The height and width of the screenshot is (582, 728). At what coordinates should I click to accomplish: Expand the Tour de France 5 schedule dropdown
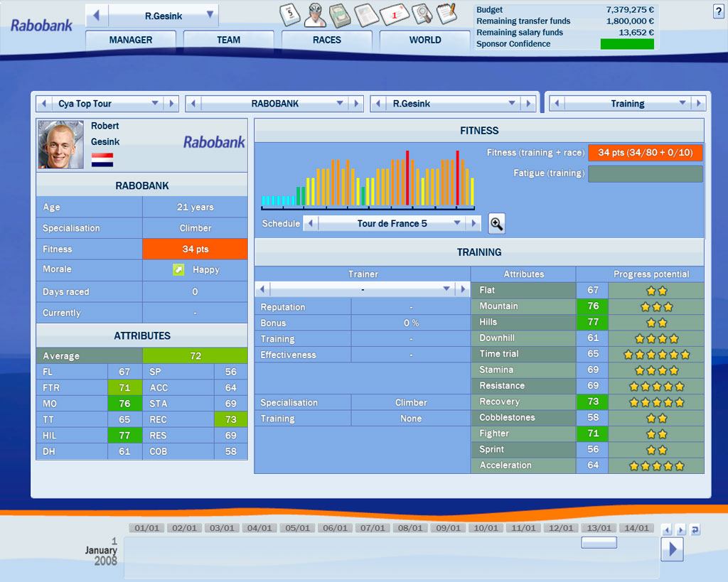pyautogui.click(x=457, y=224)
